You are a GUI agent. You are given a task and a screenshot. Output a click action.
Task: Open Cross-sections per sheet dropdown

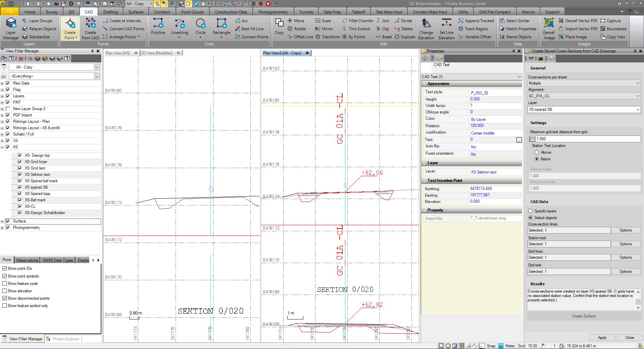tap(584, 83)
